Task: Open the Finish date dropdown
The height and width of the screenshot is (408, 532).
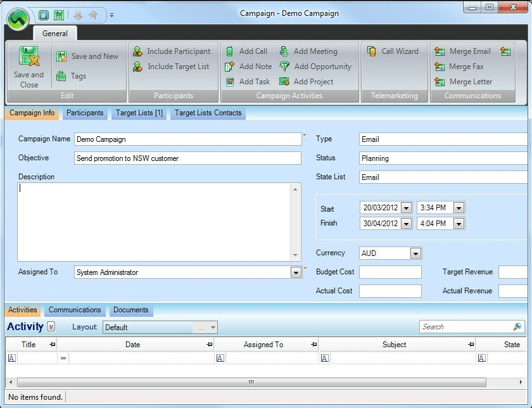Action: pyautogui.click(x=406, y=224)
